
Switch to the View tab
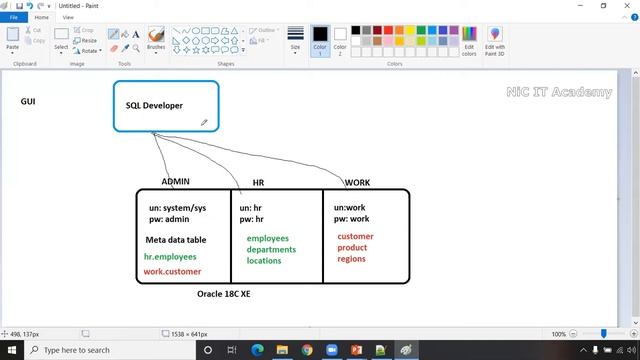pos(68,18)
